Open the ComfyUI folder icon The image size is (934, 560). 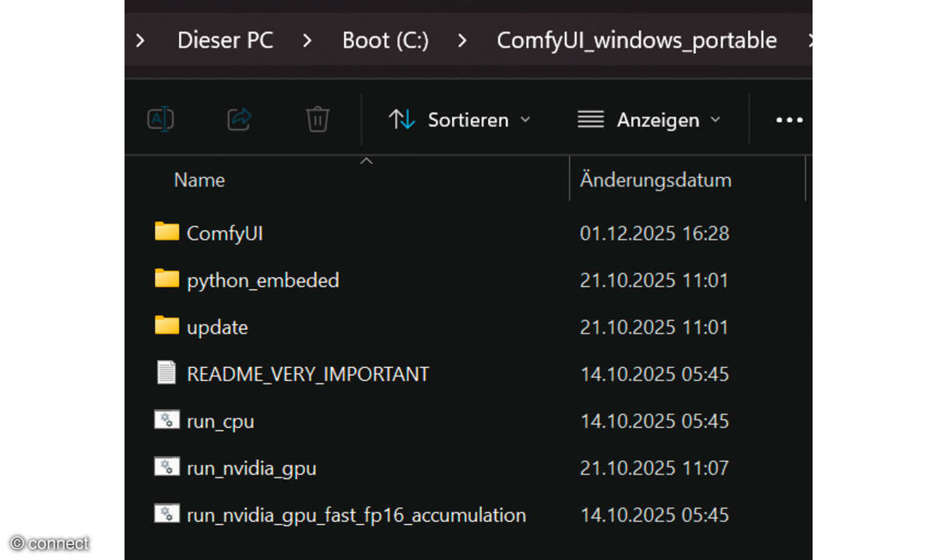[x=166, y=232]
